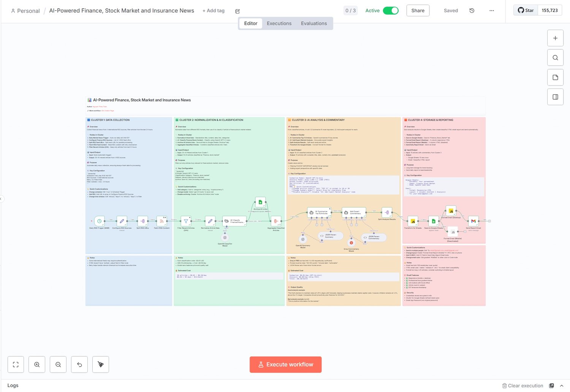Expand the collapsed left sidebar
The image size is (570, 392).
pyautogui.click(x=2, y=199)
